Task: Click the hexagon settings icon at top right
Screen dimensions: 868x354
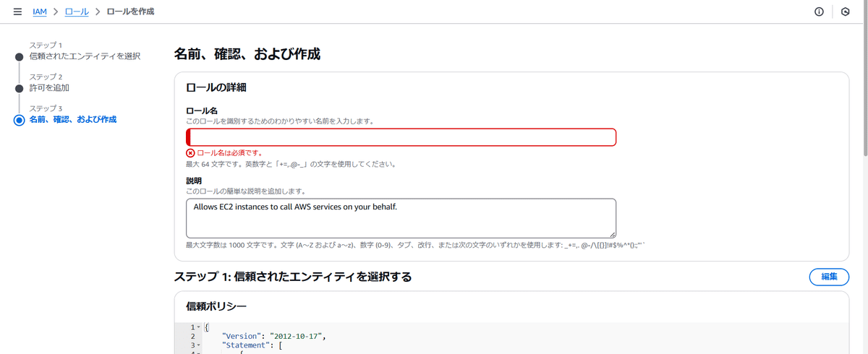Action: 845,12
